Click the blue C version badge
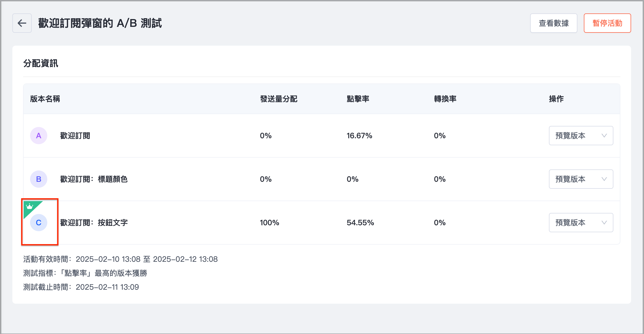Viewport: 644px width, 334px height. click(x=39, y=223)
